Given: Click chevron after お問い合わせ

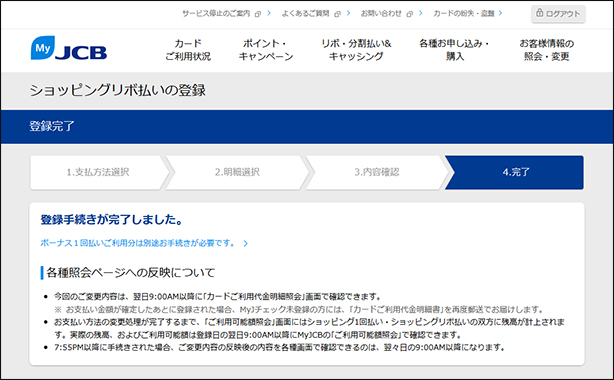Looking at the screenshot, I should 421,13.
